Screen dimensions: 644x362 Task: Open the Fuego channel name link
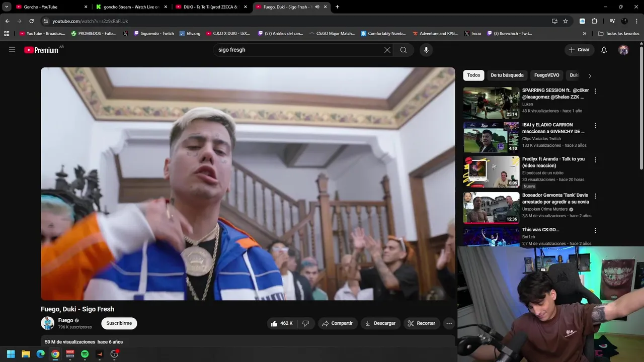pyautogui.click(x=65, y=320)
